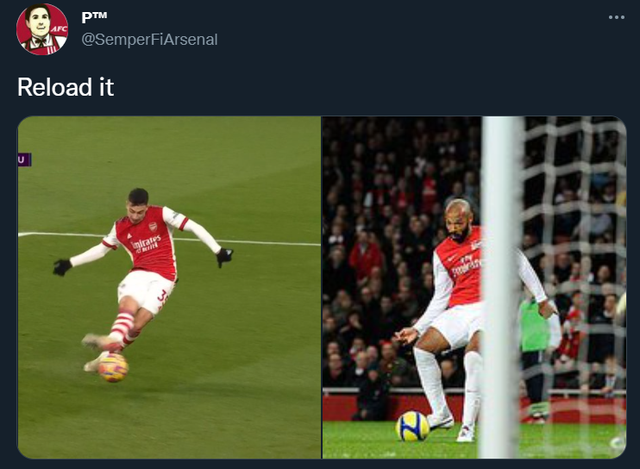Click the left player's red and white striped sock
Image resolution: width=640 pixels, height=469 pixels.
pos(122,327)
